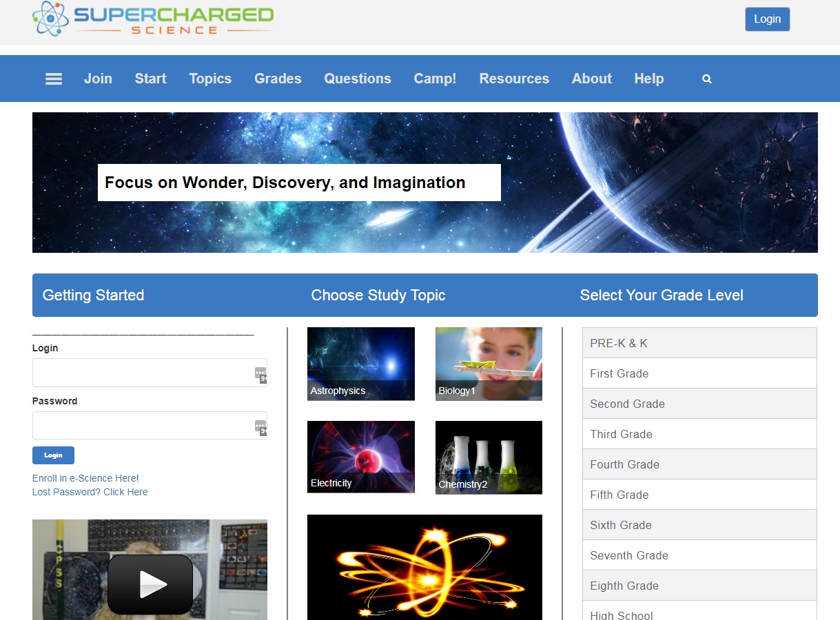Screen dimensions: 840x620
Task: Focus the Login username input field
Action: (141, 373)
